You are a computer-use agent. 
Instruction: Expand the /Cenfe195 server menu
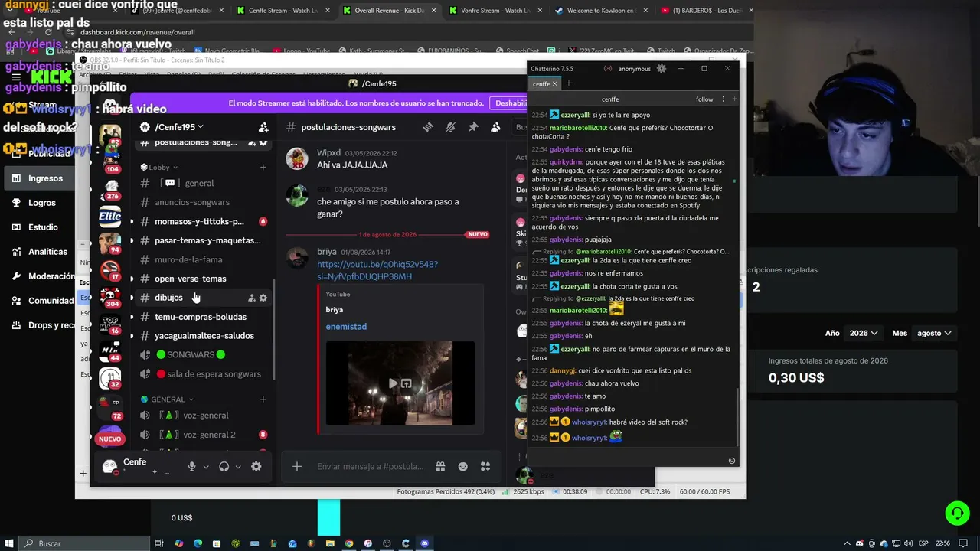(179, 127)
